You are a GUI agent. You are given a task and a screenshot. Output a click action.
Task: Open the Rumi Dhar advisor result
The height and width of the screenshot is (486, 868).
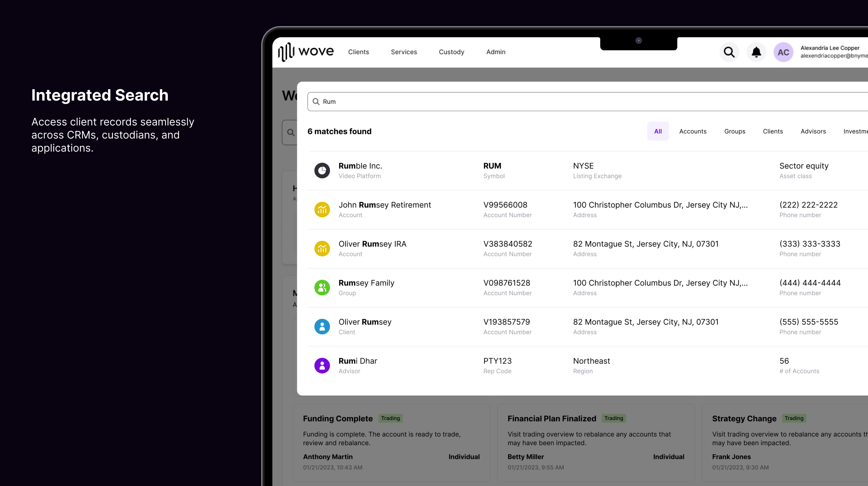[587, 366]
